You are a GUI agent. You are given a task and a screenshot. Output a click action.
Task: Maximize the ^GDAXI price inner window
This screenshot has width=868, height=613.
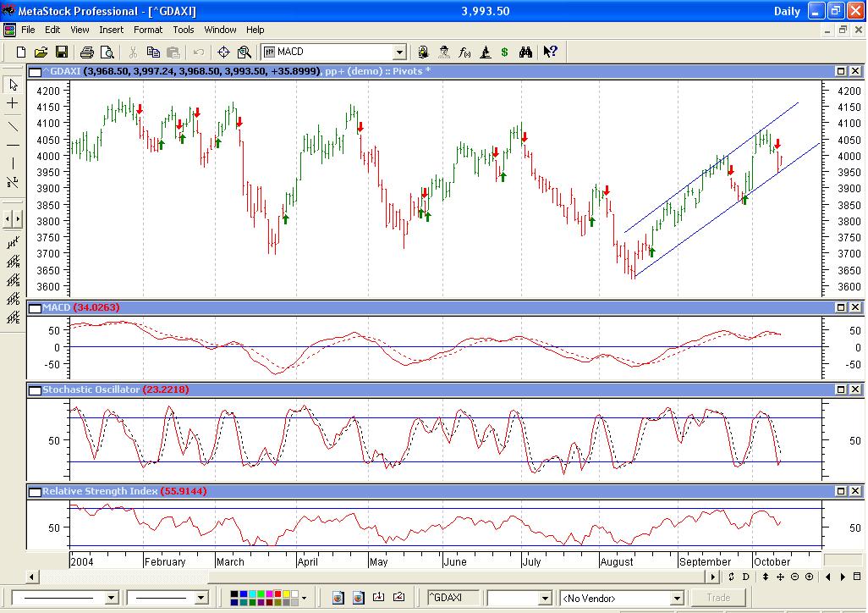click(841, 71)
